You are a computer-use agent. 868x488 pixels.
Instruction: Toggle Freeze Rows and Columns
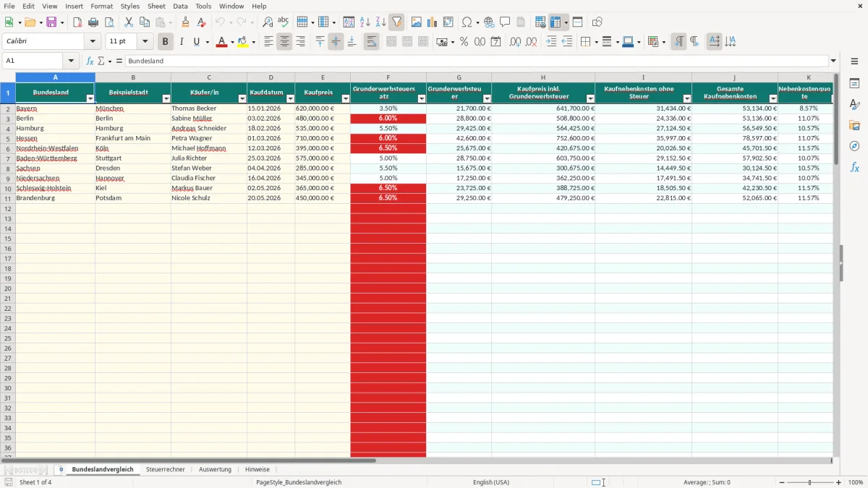pyautogui.click(x=556, y=22)
